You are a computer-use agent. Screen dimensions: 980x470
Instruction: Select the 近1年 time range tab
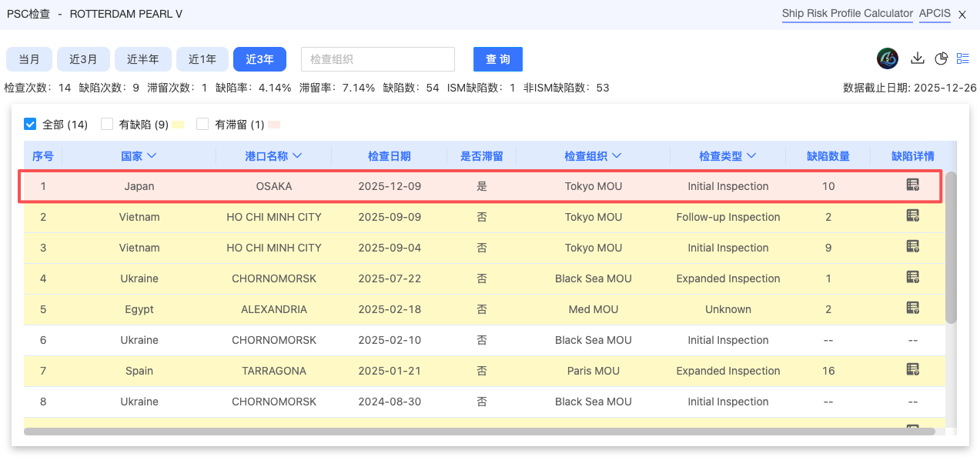[x=202, y=59]
